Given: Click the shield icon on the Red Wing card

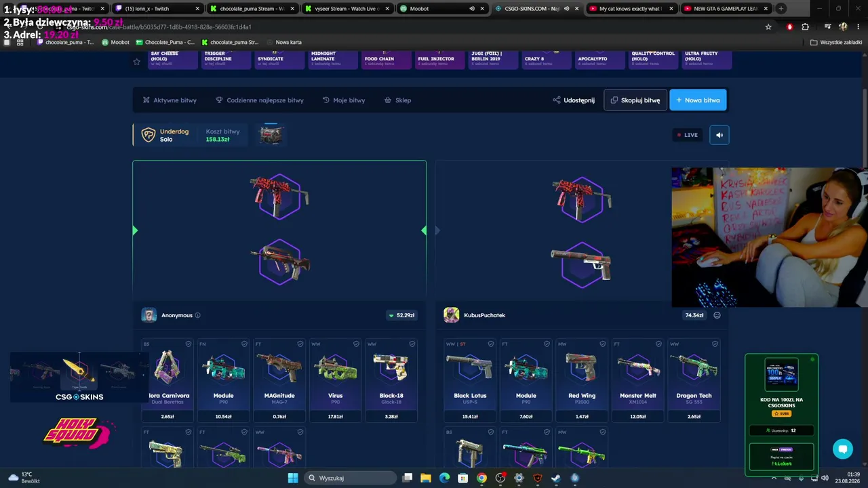Looking at the screenshot, I should click(x=602, y=344).
